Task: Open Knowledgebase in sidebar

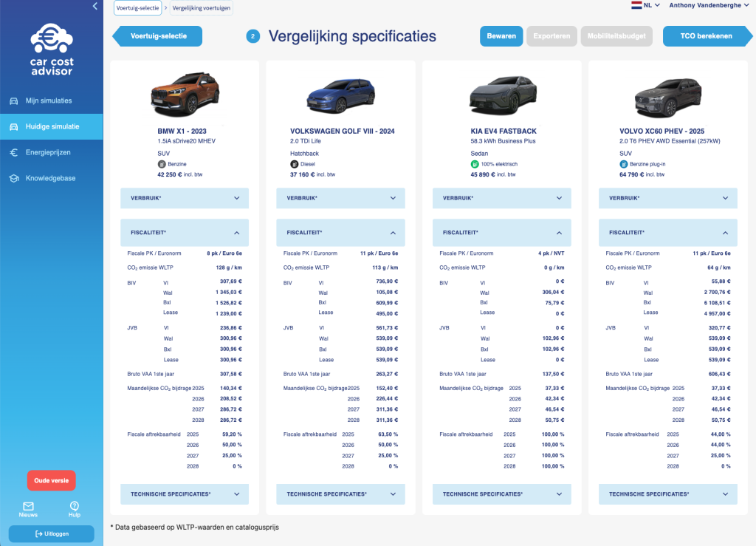Action: [50, 178]
